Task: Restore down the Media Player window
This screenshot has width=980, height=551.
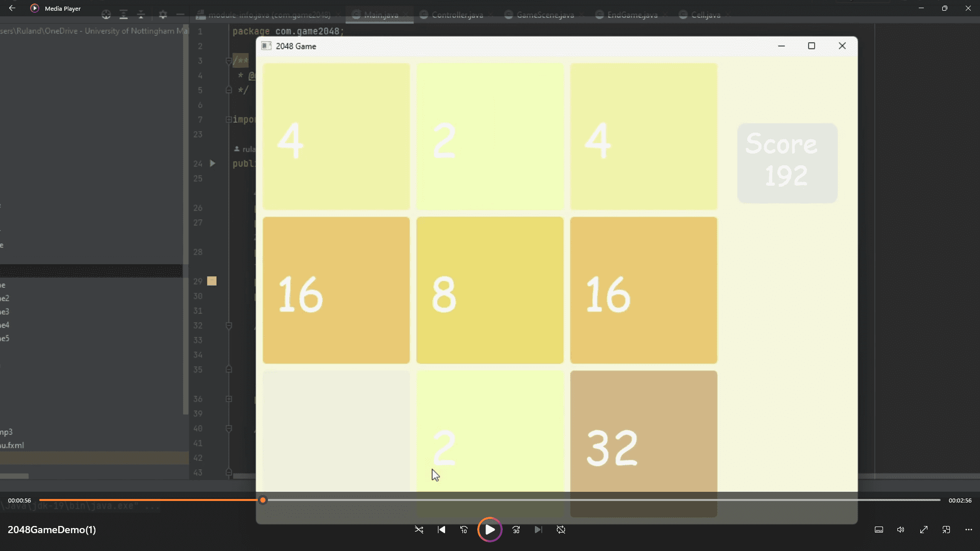Action: (x=945, y=8)
